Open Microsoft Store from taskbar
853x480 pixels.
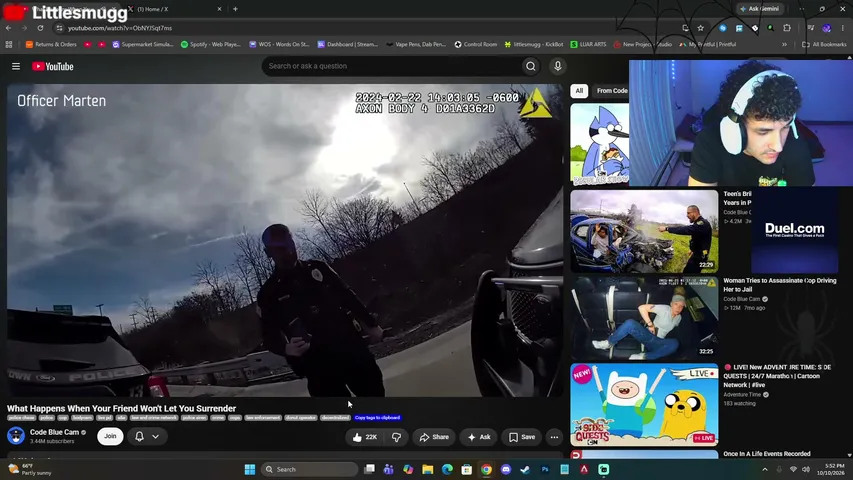pos(467,469)
